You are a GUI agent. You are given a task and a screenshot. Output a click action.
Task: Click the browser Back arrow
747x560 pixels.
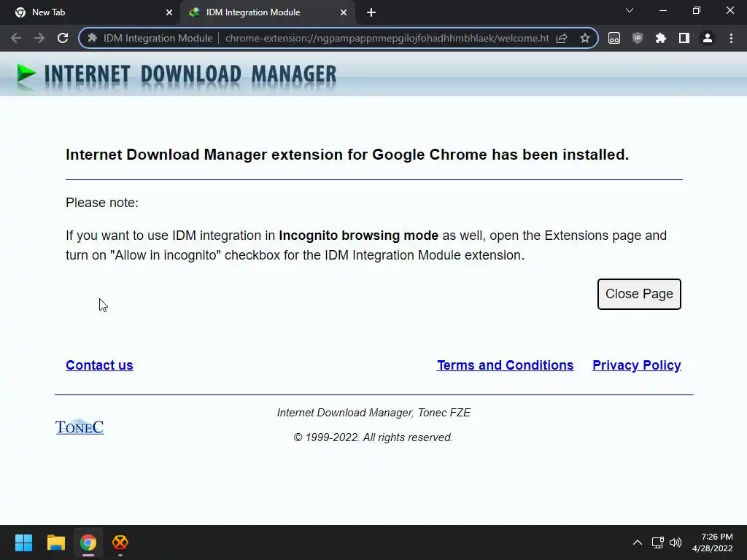(16, 38)
